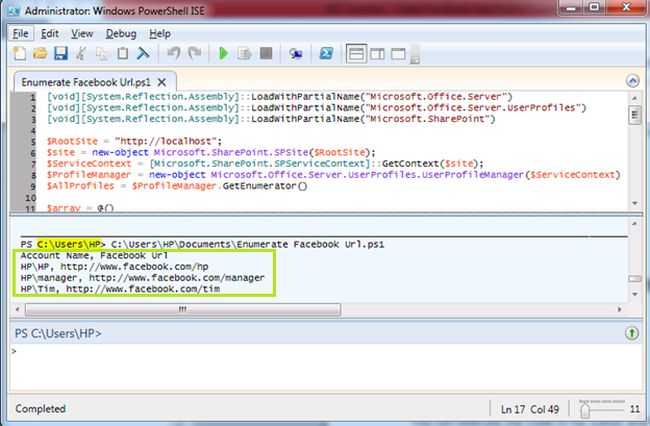The width and height of the screenshot is (650, 426).
Task: Click Ln 17 Col 49 status indicator
Action: pyautogui.click(x=530, y=409)
